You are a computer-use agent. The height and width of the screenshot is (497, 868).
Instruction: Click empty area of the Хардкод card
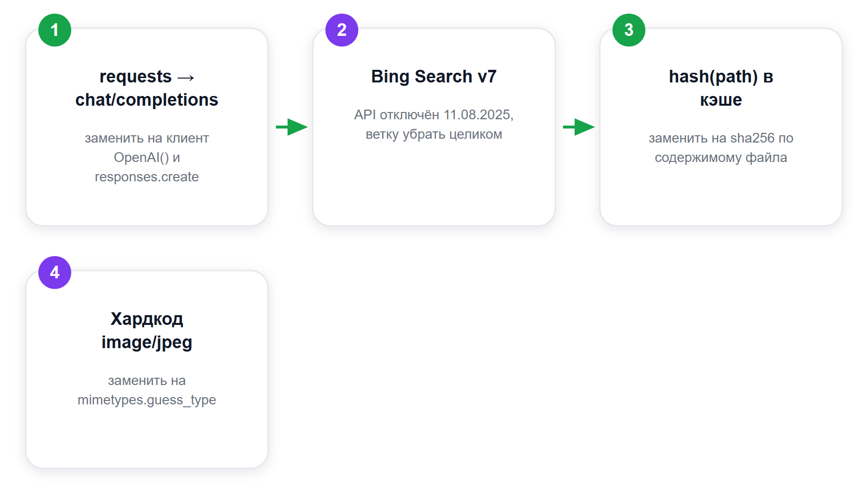coord(147,439)
